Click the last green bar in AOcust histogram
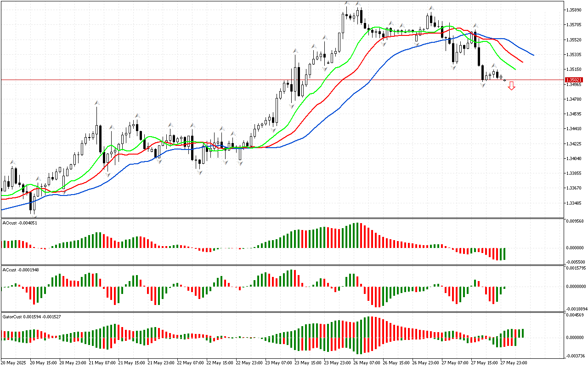 click(x=504, y=253)
